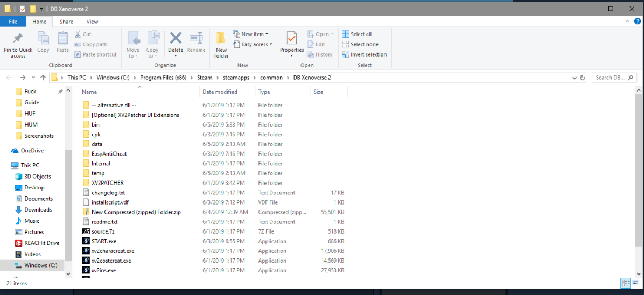
Task: Open REACHit Drive in navigation pane
Action: [37, 243]
